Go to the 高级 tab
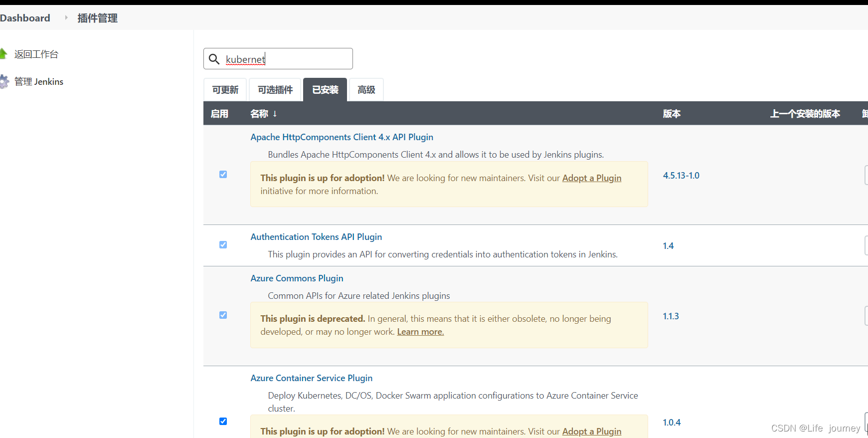 (x=366, y=90)
